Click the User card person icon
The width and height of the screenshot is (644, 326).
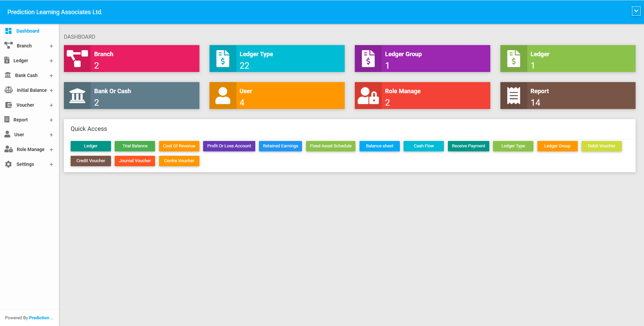[x=223, y=96]
